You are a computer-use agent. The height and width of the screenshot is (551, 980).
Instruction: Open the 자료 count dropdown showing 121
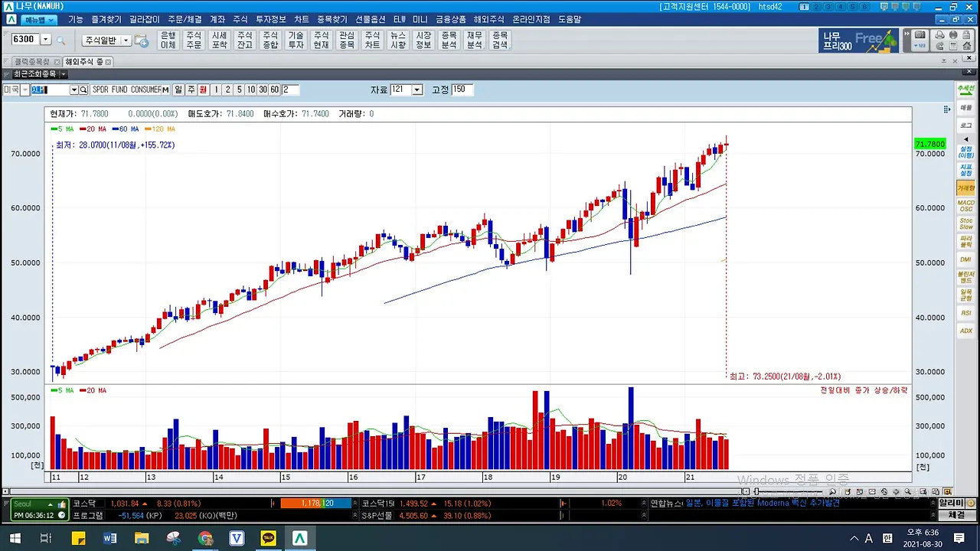(x=417, y=90)
